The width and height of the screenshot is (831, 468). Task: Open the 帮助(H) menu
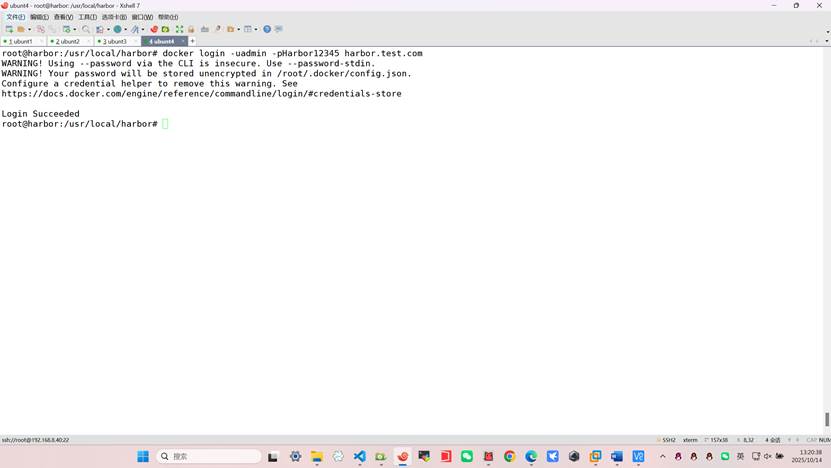168,17
